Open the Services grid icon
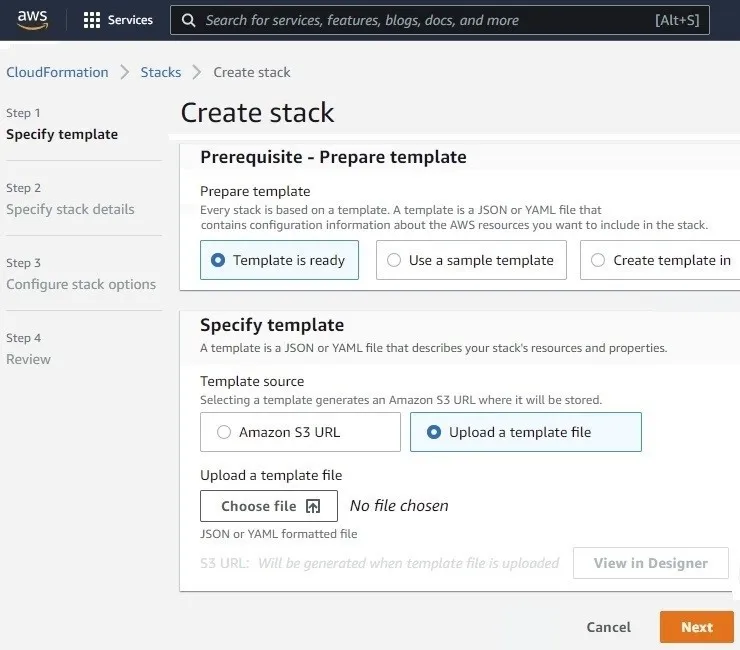Screen dimensions: 740x650 point(92,20)
